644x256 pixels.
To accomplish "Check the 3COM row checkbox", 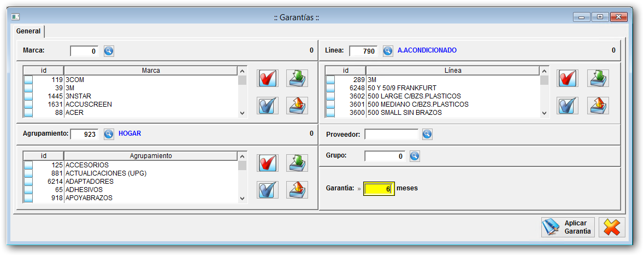I will [x=28, y=80].
